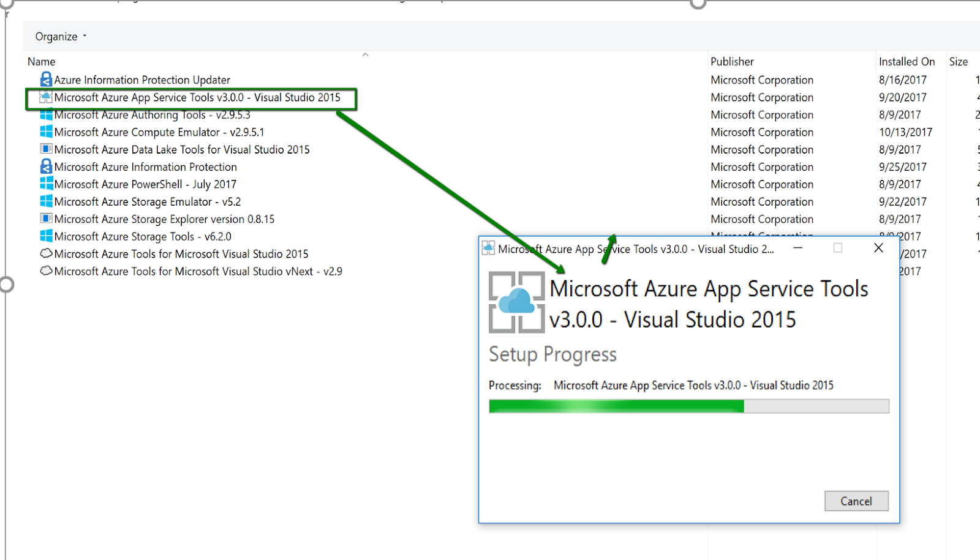Open the Organize dropdown menu

pos(58,36)
